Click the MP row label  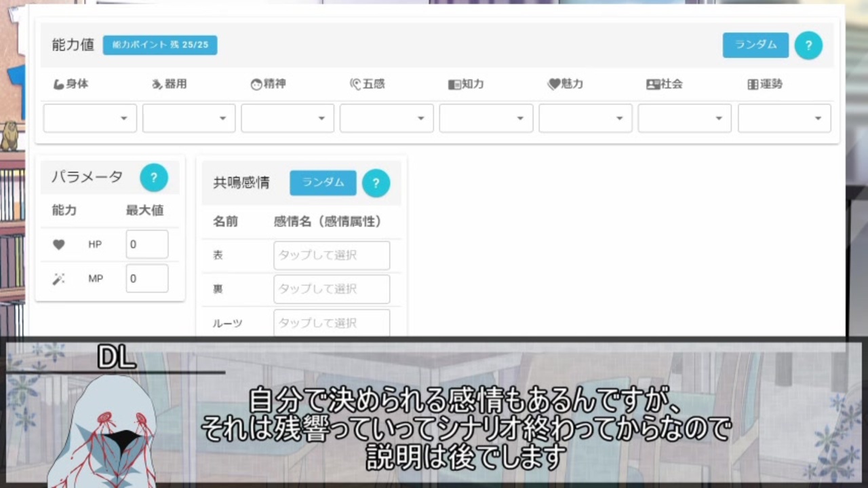tap(96, 279)
